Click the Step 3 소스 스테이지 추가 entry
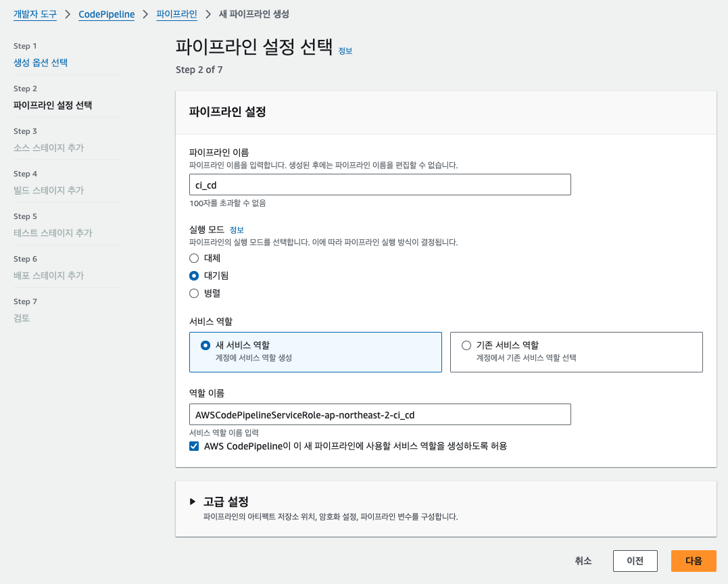The height and width of the screenshot is (584, 728). click(x=49, y=148)
